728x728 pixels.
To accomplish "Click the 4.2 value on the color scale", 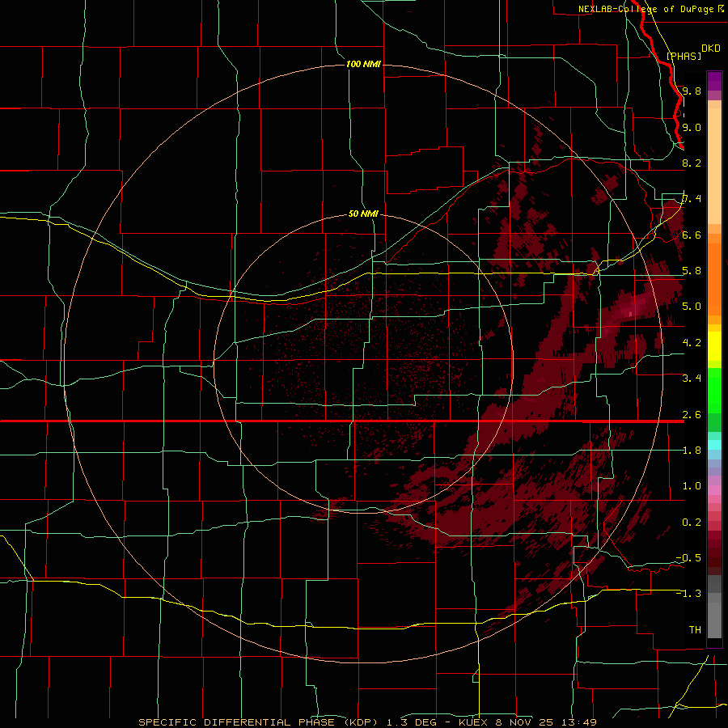I will tap(692, 343).
